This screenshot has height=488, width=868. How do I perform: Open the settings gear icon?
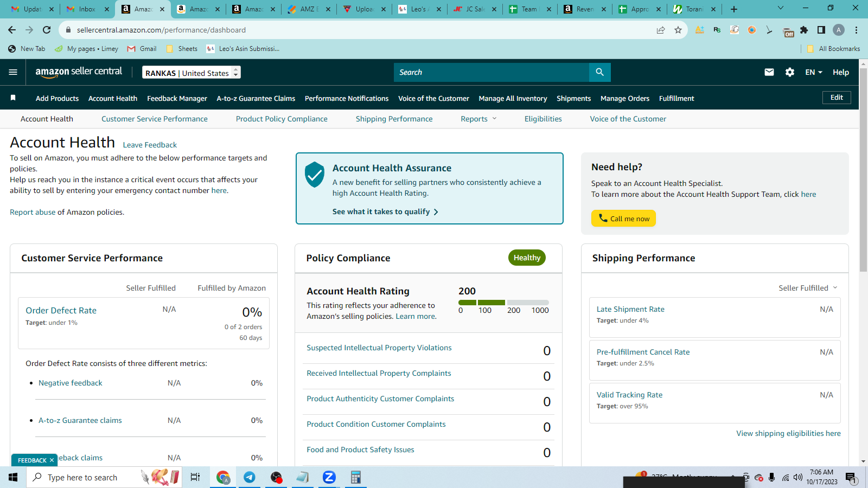click(x=790, y=72)
